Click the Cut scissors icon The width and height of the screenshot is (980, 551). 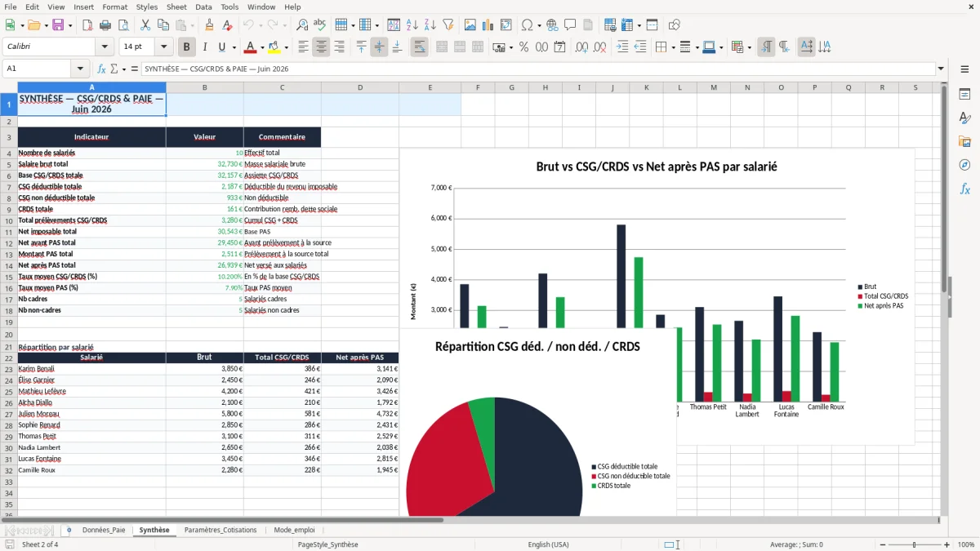coord(145,25)
